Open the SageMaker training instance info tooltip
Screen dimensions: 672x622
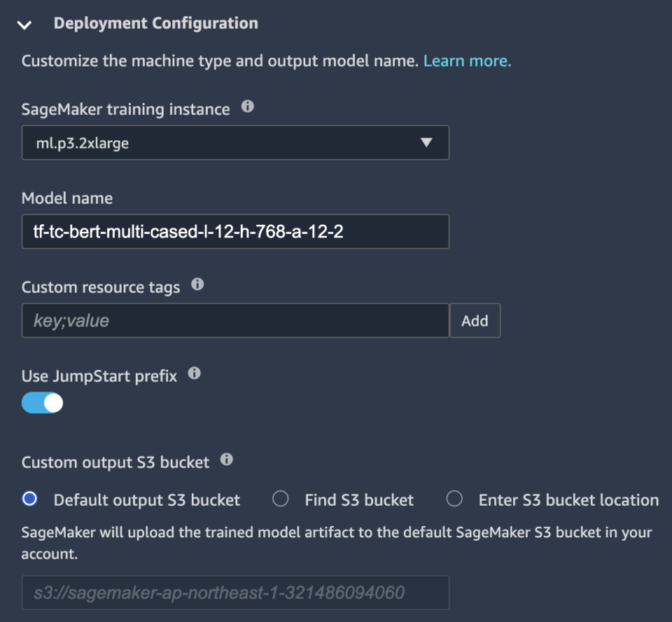247,106
